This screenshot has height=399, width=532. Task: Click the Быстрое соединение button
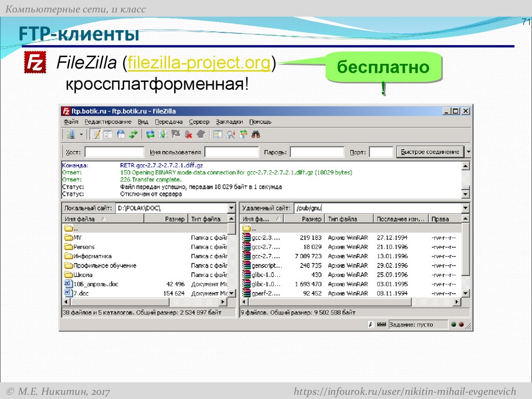(x=430, y=152)
